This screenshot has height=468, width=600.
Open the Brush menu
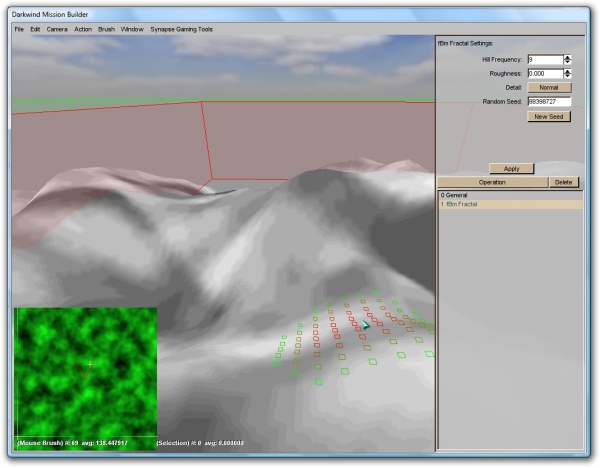tap(106, 30)
